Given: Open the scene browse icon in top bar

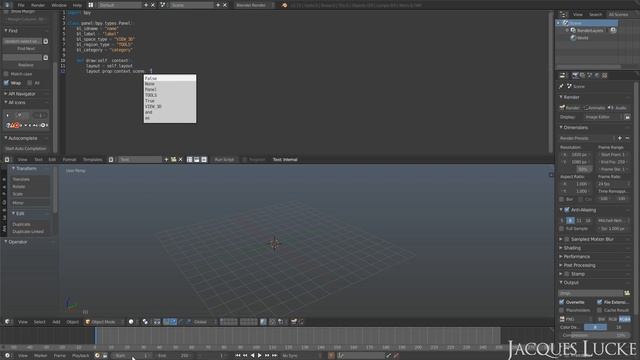Looking at the screenshot, I should click(x=163, y=5).
